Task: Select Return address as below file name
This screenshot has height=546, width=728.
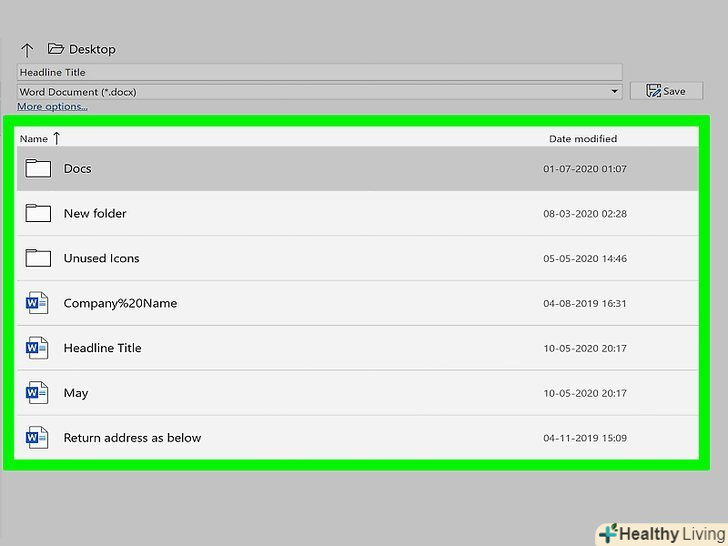Action: click(132, 438)
